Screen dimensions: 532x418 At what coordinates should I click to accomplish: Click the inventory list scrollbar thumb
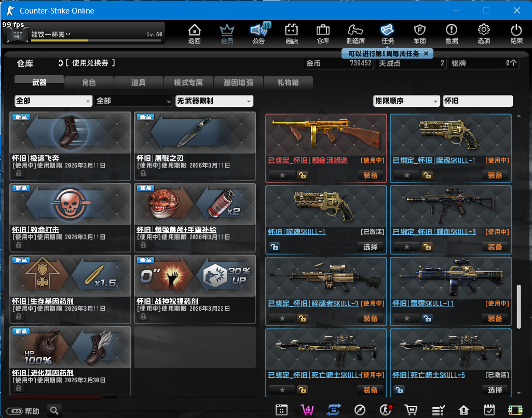pos(519,306)
